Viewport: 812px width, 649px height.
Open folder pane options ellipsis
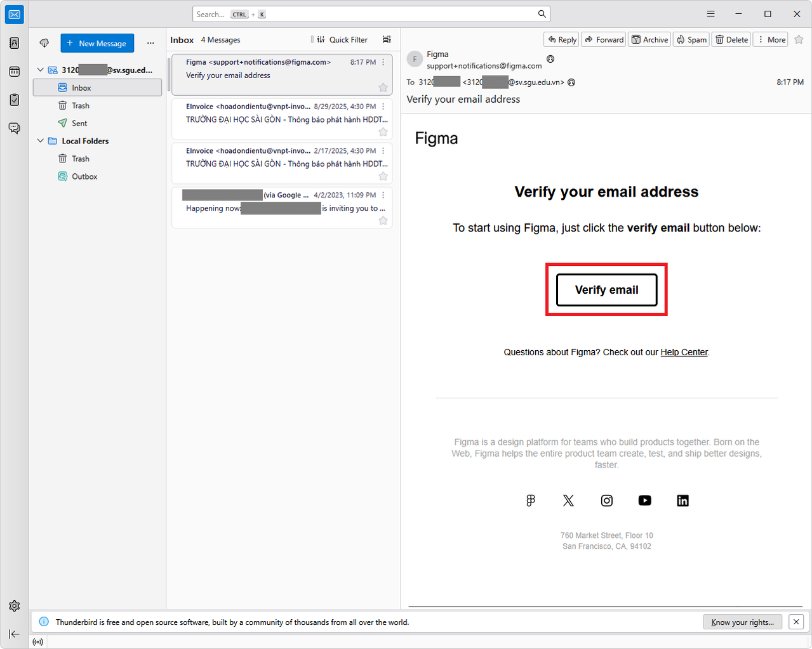pyautogui.click(x=150, y=43)
